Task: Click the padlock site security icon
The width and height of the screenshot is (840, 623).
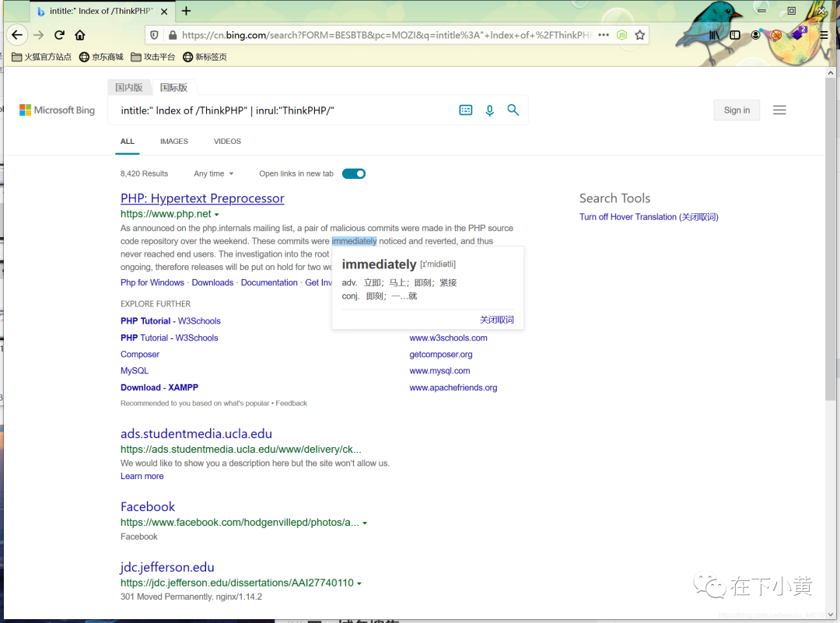Action: point(173,35)
